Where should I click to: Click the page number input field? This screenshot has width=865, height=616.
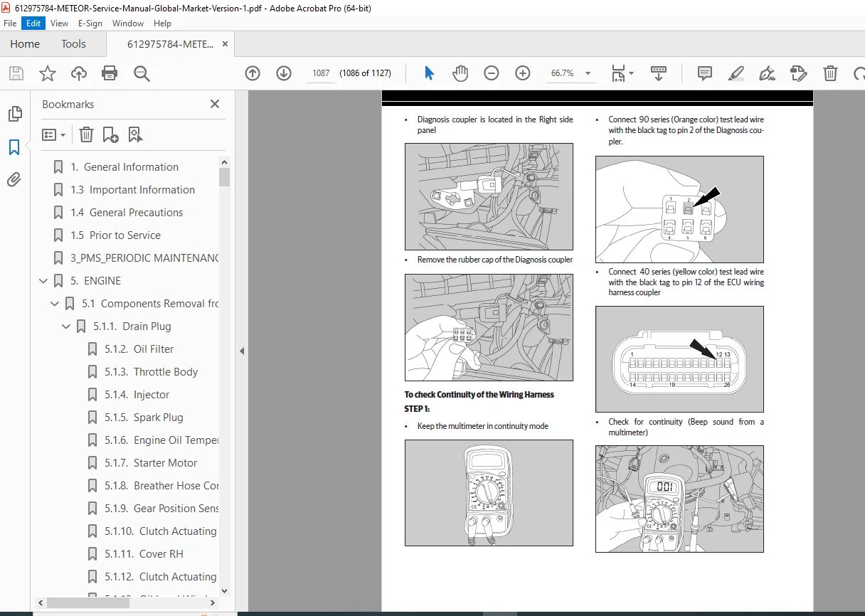[321, 73]
